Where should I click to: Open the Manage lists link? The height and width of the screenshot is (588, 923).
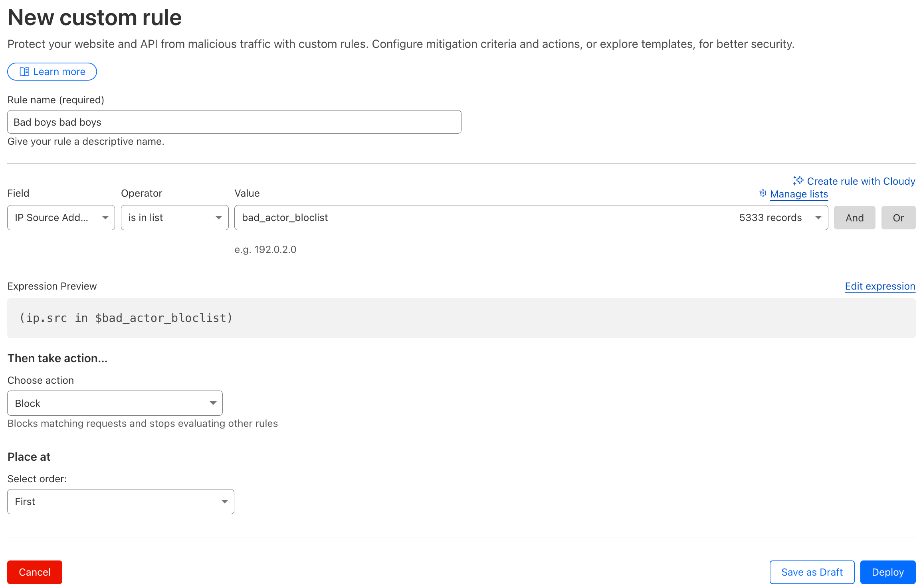coord(799,194)
